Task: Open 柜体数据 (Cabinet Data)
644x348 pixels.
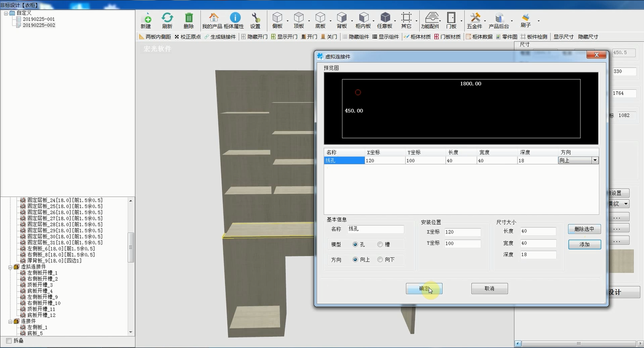Action: point(479,37)
